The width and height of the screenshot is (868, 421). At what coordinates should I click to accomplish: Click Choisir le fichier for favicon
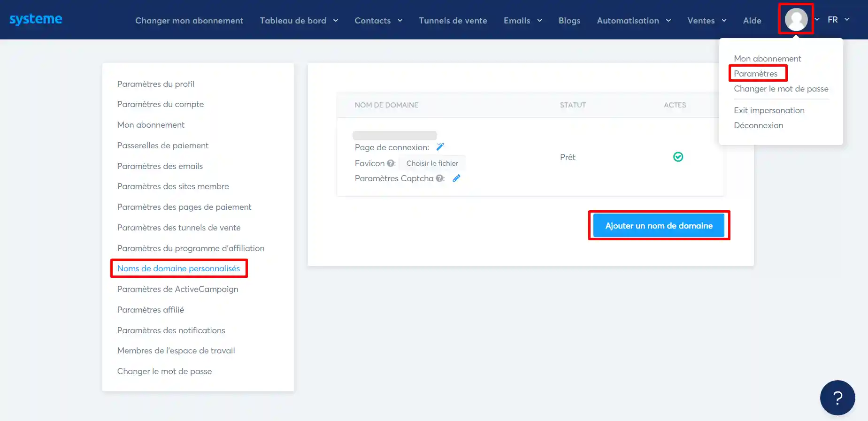point(432,163)
